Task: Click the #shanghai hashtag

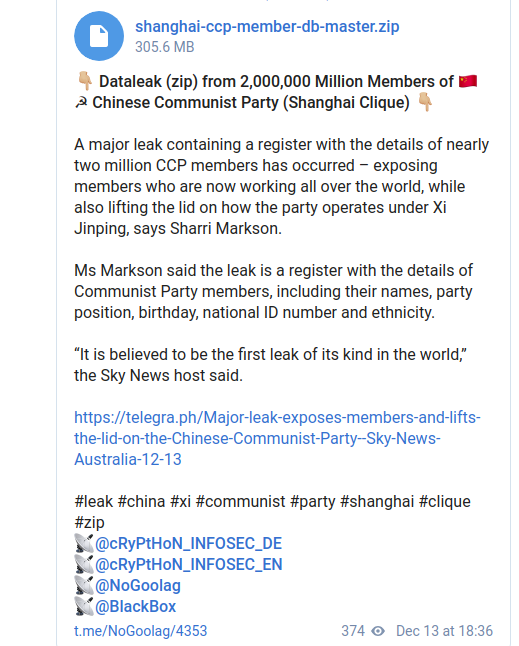Action: point(377,502)
